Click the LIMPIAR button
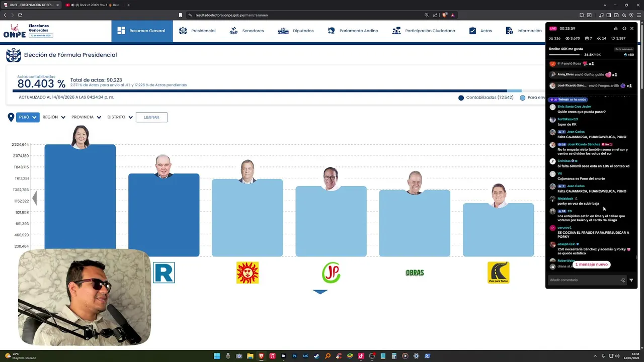The width and height of the screenshot is (644, 362). (151, 117)
